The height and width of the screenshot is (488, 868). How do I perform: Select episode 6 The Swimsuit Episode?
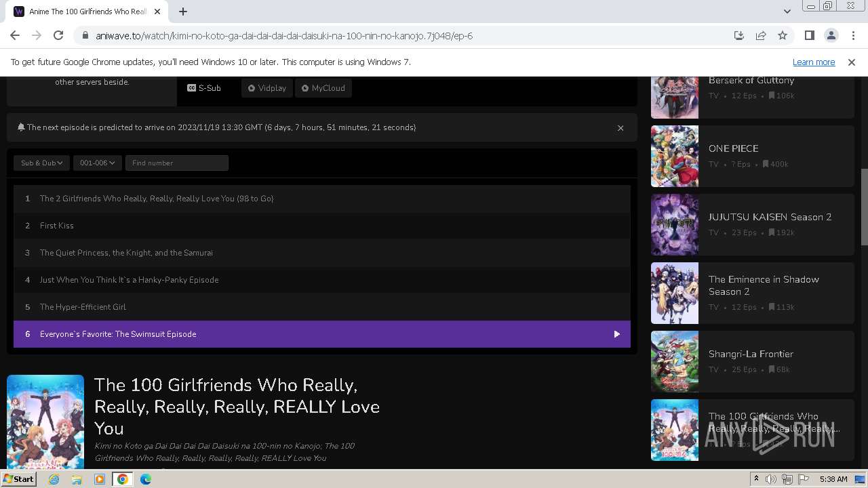322,334
